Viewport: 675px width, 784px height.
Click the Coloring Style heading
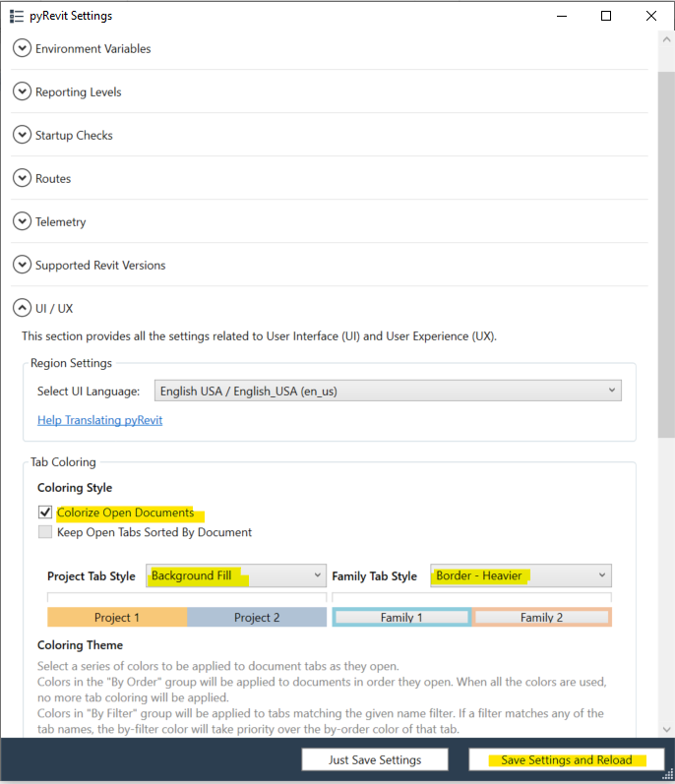coord(75,488)
